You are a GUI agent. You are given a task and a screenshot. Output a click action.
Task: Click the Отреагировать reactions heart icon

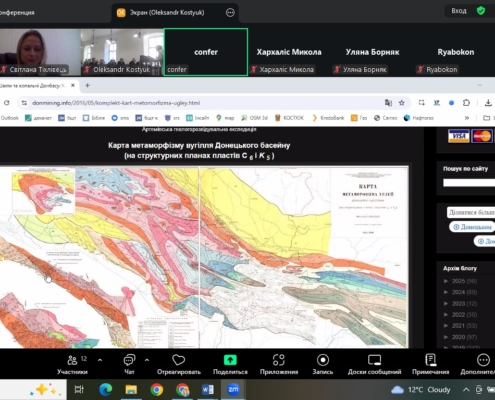pos(179,360)
